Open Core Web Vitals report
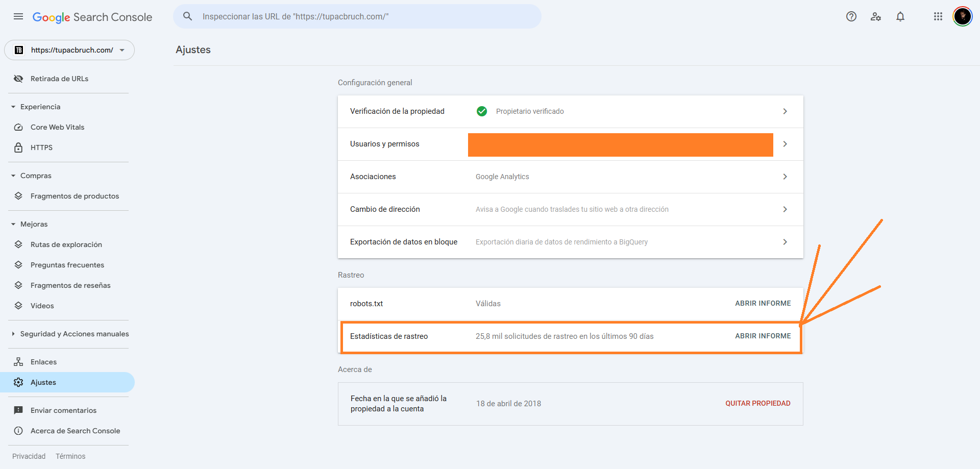The width and height of the screenshot is (980, 469). (57, 127)
